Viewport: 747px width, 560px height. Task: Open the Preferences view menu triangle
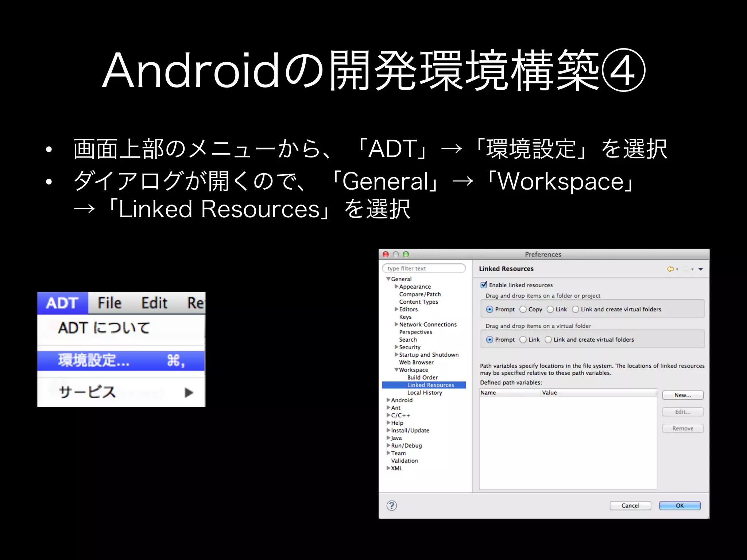tap(701, 269)
